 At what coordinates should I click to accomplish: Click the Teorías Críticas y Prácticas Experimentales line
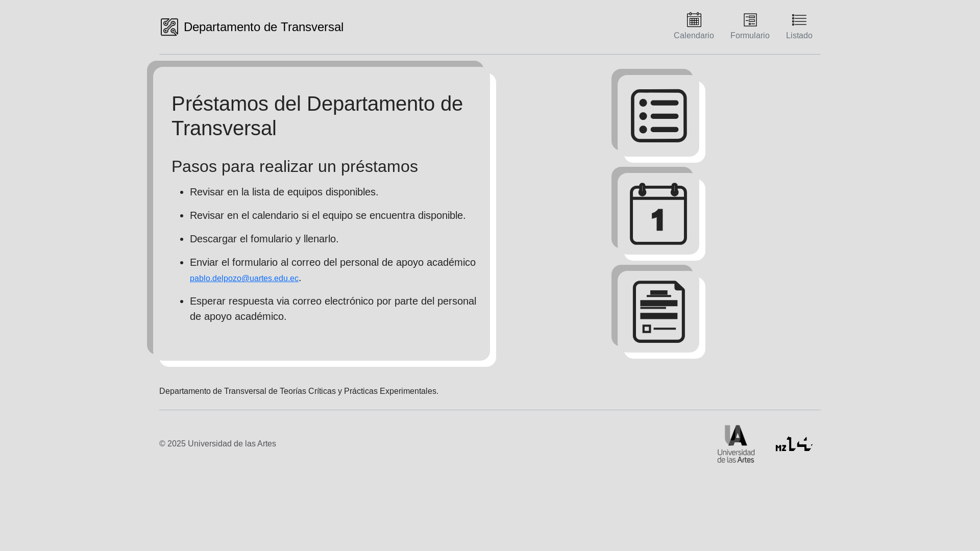point(299,391)
